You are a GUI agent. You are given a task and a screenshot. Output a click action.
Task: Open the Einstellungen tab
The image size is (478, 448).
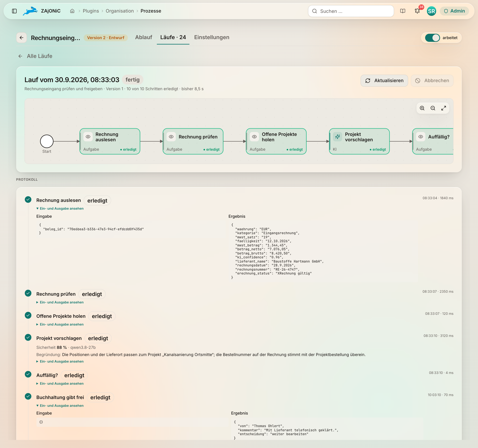tap(212, 37)
